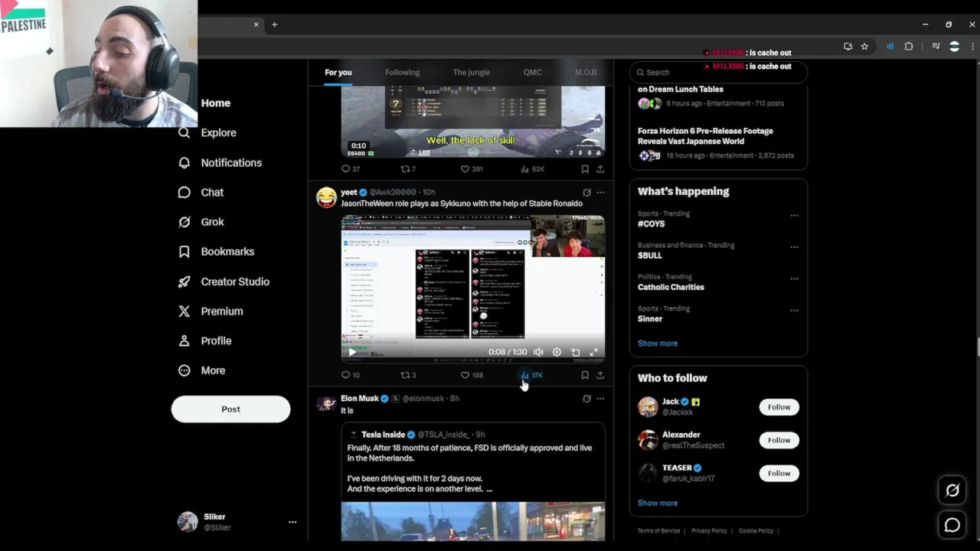Click the install app icon in address bar
980x551 pixels.
point(848,47)
